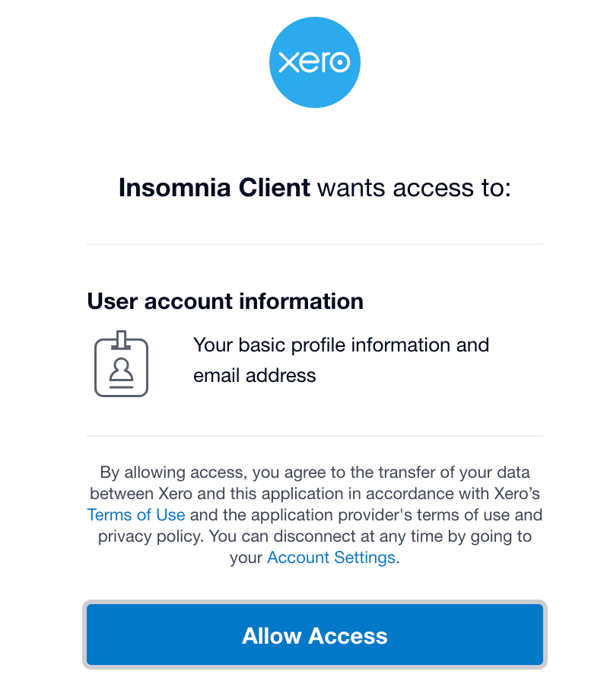
Task: Click the word 'your' before Account Settings
Action: click(246, 558)
